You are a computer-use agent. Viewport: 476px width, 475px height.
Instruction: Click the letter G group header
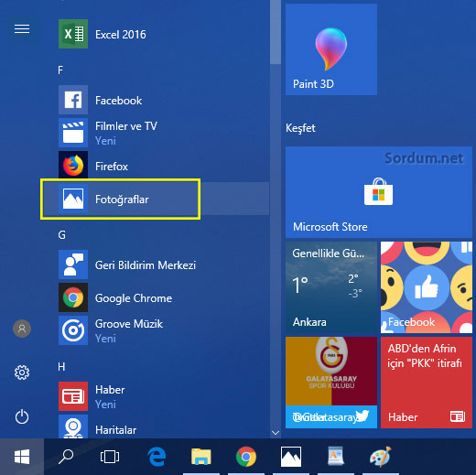61,235
